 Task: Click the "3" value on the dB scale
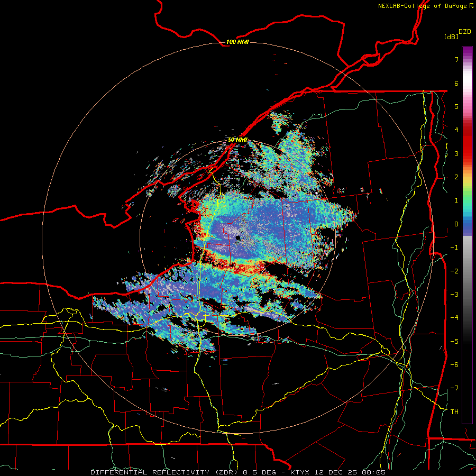point(456,153)
